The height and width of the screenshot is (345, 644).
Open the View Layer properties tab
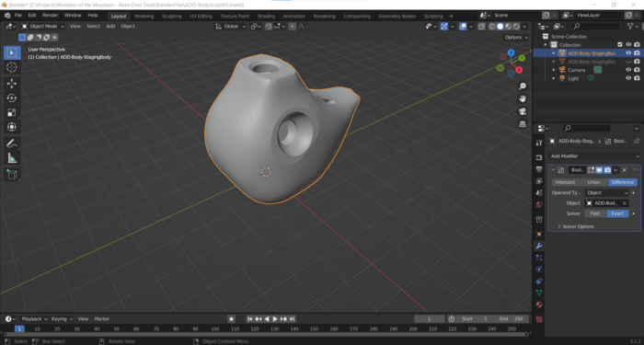[539, 181]
